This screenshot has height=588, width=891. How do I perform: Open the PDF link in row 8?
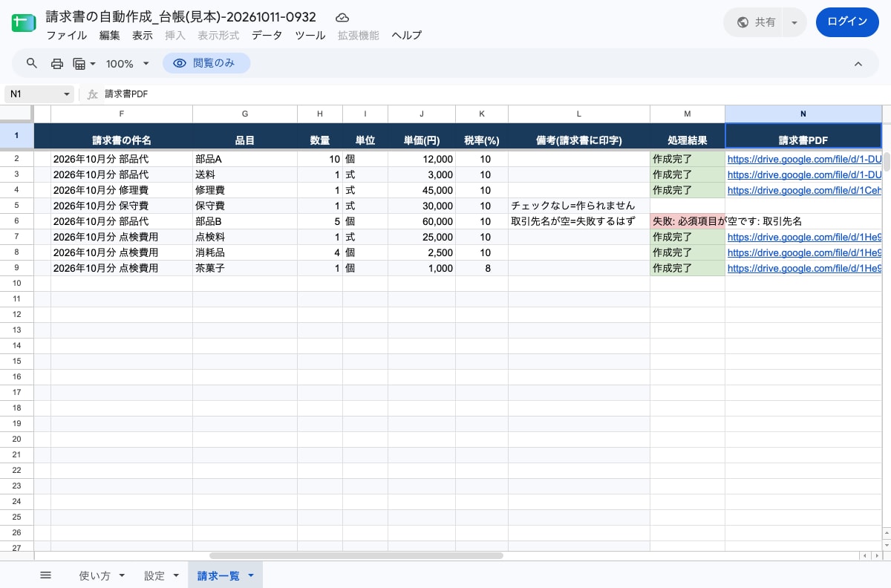click(804, 252)
